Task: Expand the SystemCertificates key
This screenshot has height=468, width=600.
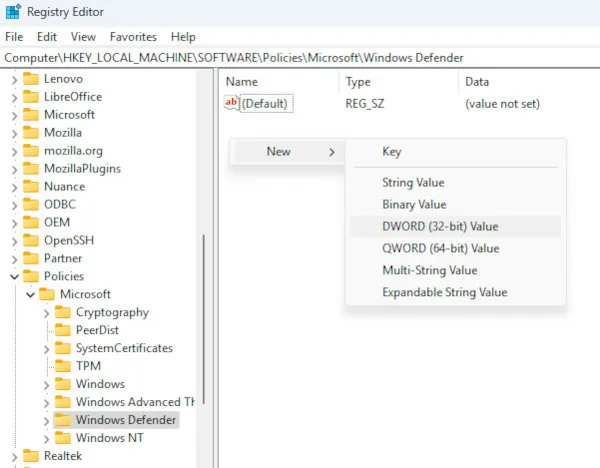Action: click(46, 349)
